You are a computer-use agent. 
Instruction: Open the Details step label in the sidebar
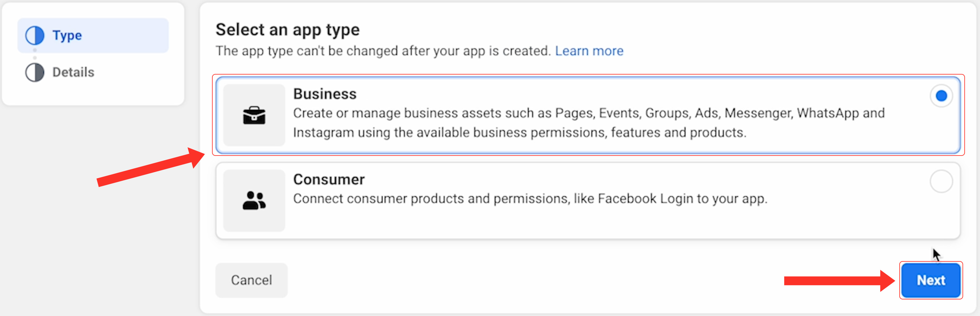pyautogui.click(x=73, y=72)
